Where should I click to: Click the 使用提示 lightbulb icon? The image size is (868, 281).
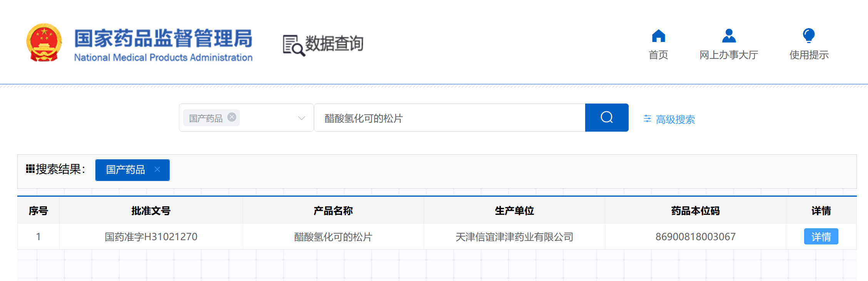coord(809,36)
